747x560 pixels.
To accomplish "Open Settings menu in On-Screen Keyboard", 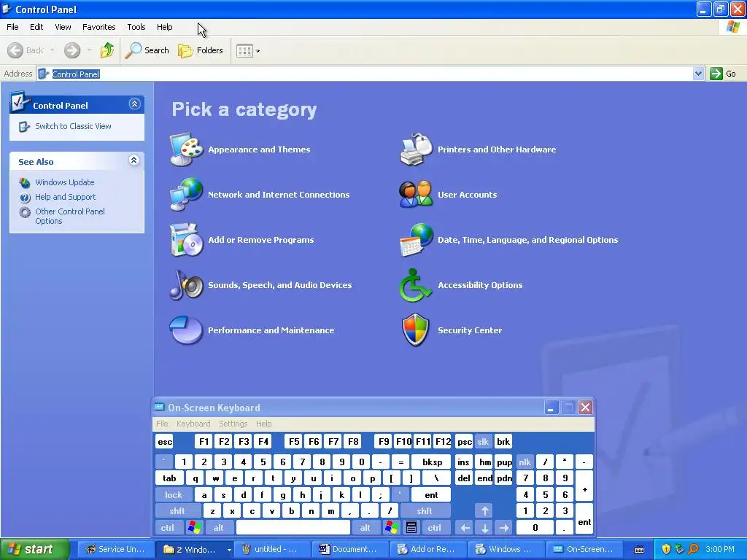I will pos(233,424).
